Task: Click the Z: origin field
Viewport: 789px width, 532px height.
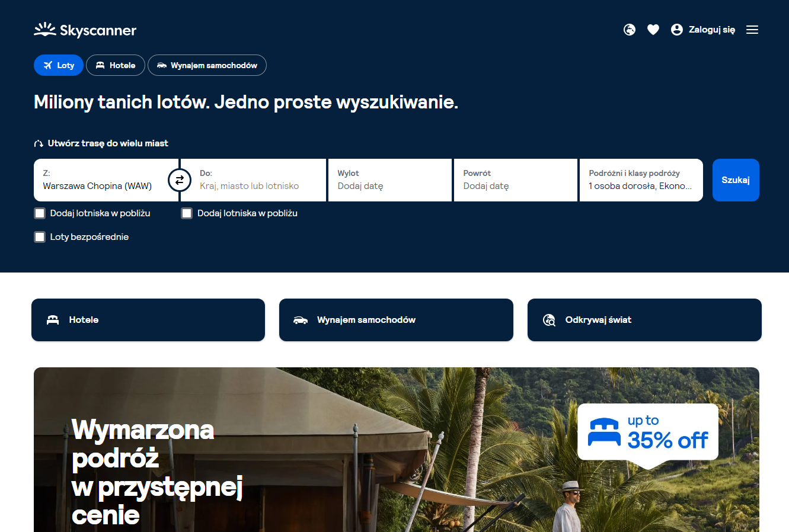Action: (106, 180)
